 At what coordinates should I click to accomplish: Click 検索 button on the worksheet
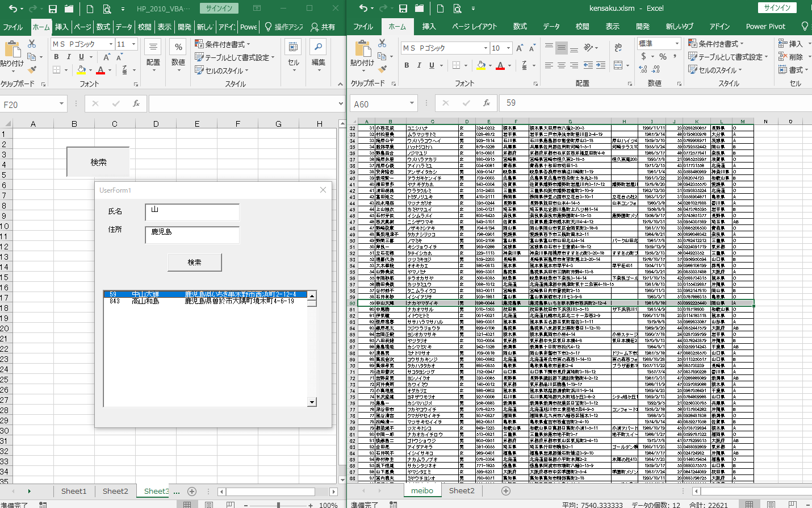point(98,162)
